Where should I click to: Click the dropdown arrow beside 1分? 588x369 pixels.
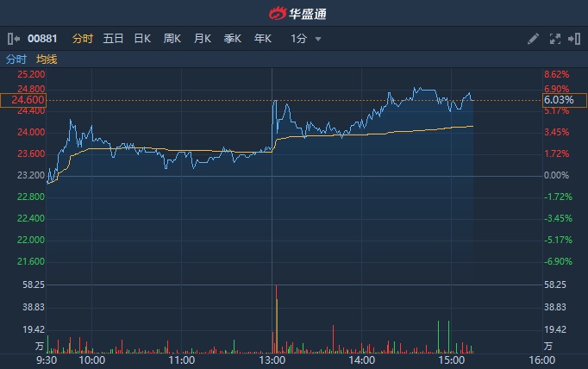318,40
